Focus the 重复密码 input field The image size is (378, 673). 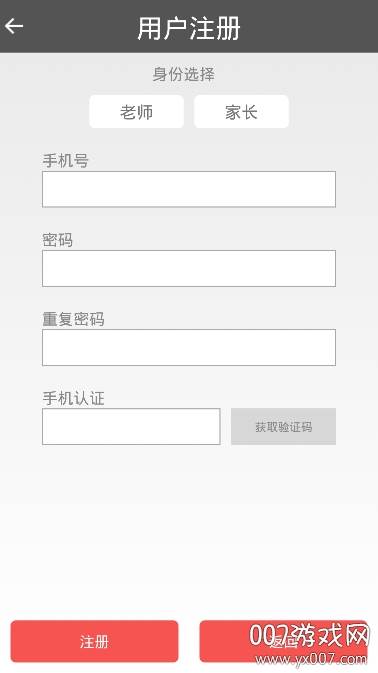click(189, 347)
